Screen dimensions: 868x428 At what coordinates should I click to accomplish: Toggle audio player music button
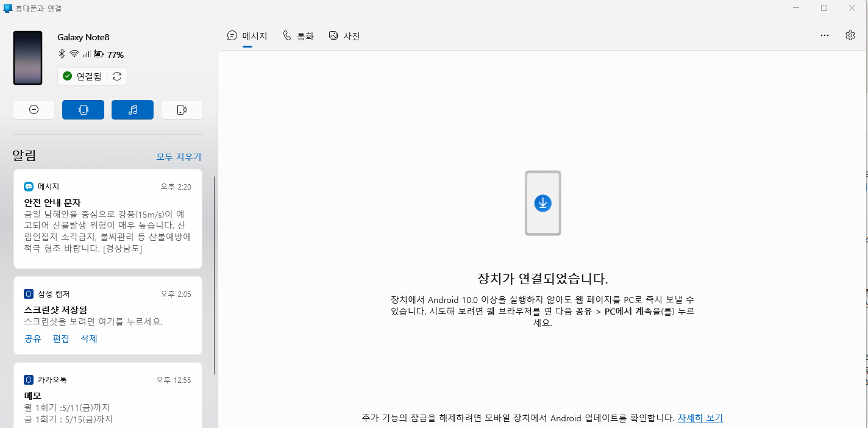click(x=132, y=110)
